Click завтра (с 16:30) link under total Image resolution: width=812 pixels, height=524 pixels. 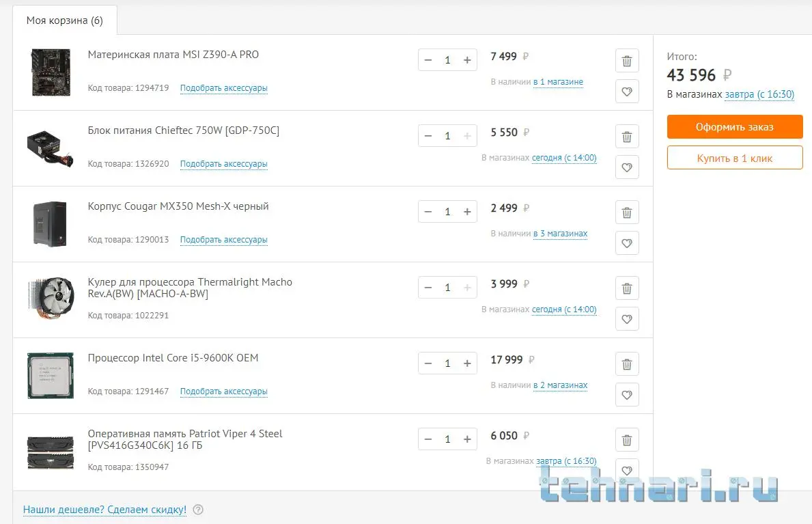tap(759, 94)
